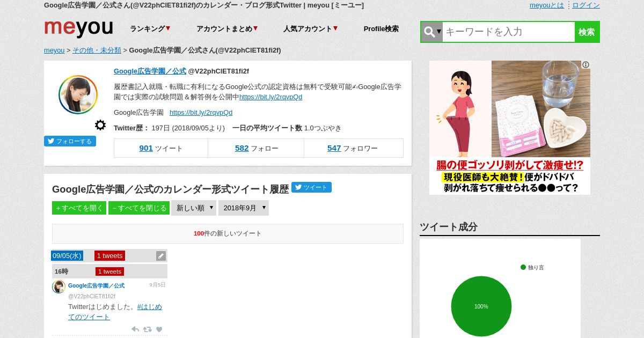
Task: Open the 2018年9月 month dropdown
Action: (244, 208)
